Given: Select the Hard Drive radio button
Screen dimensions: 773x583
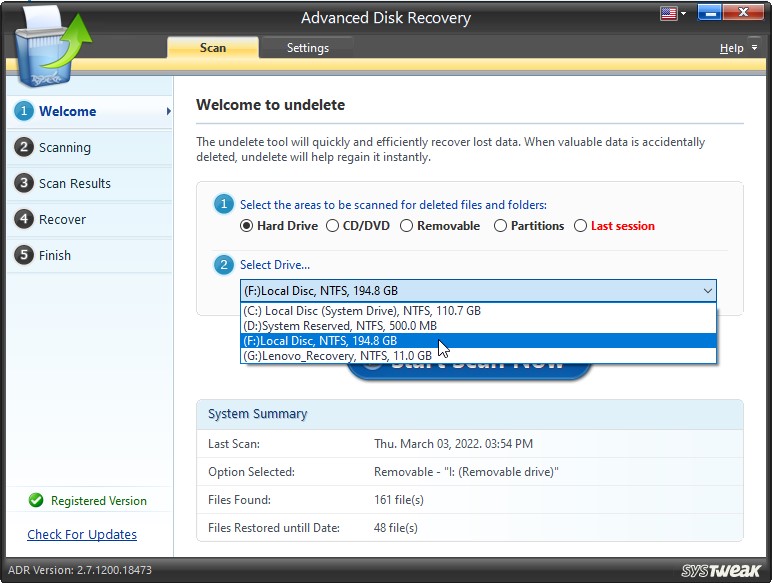Looking at the screenshot, I should (247, 226).
